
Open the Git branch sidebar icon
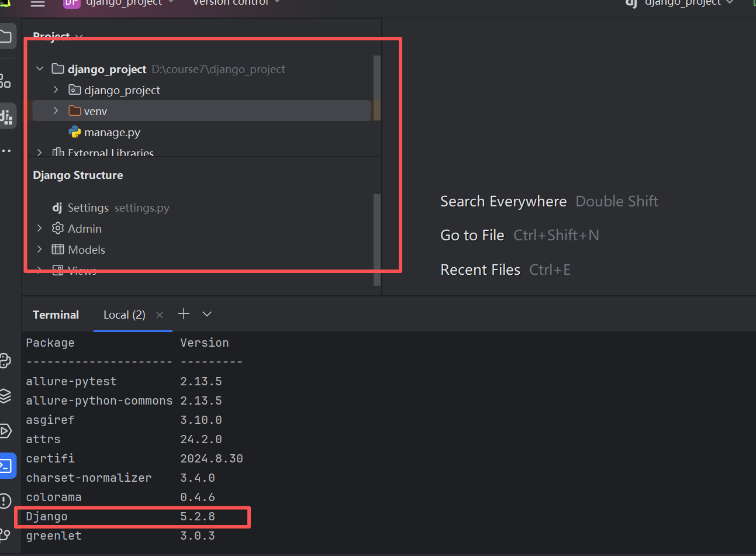[x=5, y=535]
